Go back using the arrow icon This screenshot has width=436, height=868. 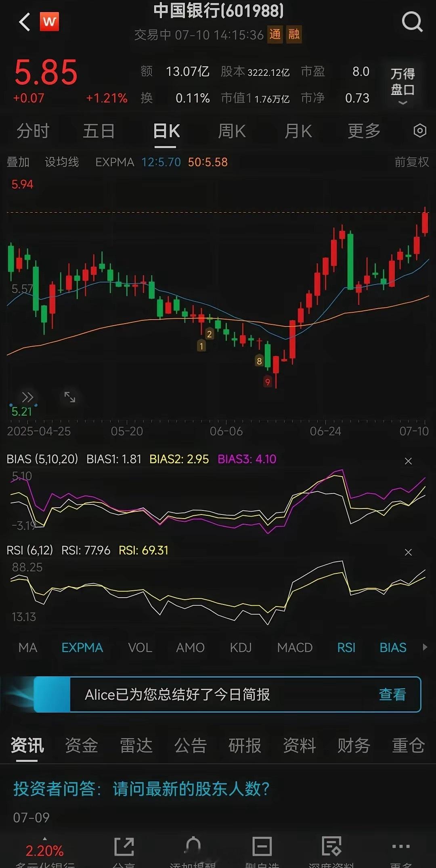tap(24, 22)
